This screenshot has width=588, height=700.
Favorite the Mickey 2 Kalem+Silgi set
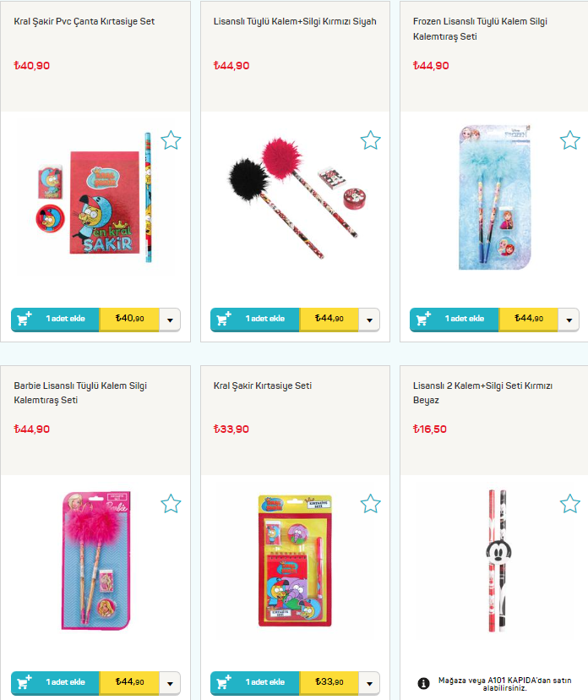click(570, 504)
